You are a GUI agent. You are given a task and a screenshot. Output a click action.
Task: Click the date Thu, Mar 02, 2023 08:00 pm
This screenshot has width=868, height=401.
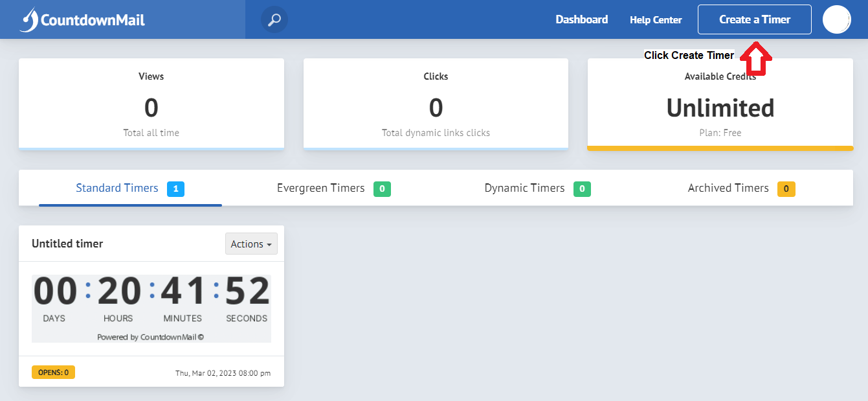tap(223, 373)
